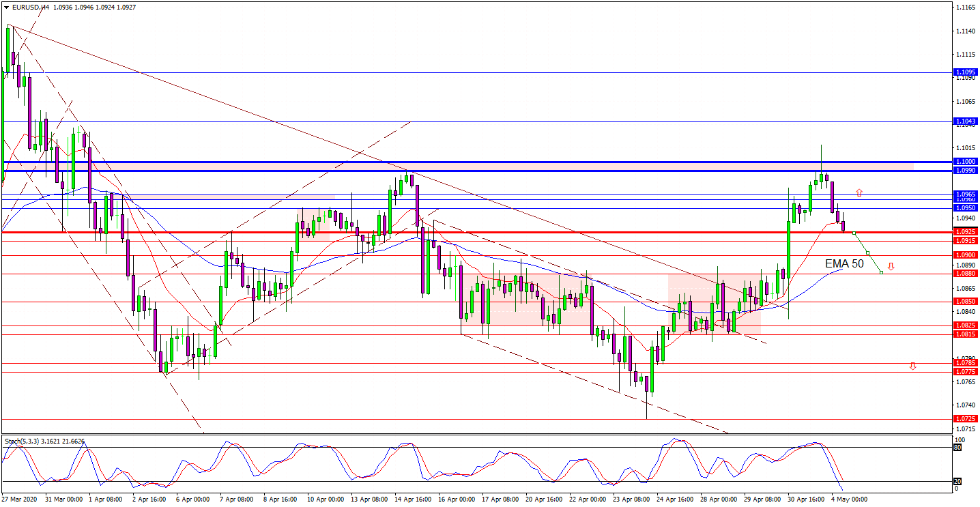Select the orange up arrow near the 1.0965 level
Screen dimensions: 980x507
(859, 193)
